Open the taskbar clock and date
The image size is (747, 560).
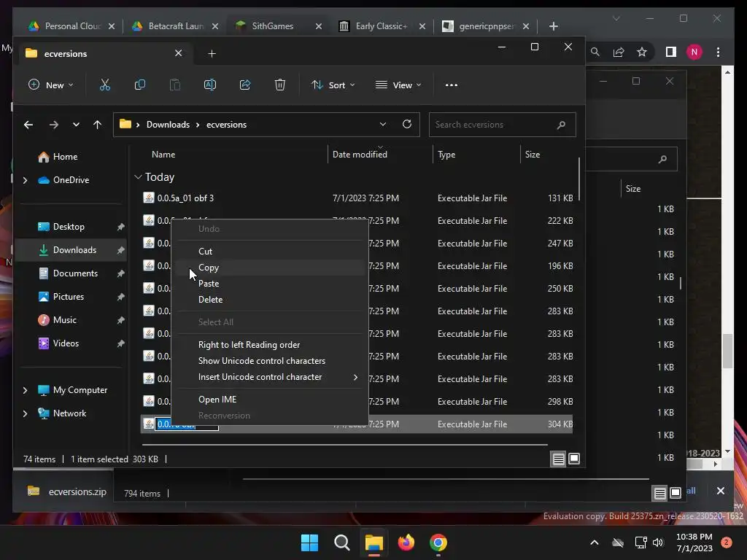[694, 542]
